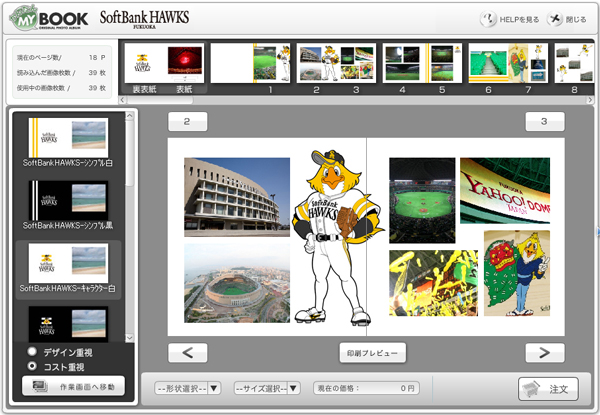The width and height of the screenshot is (600, 415).
Task: Click the 現在の価格 price field
Action: pos(366,388)
